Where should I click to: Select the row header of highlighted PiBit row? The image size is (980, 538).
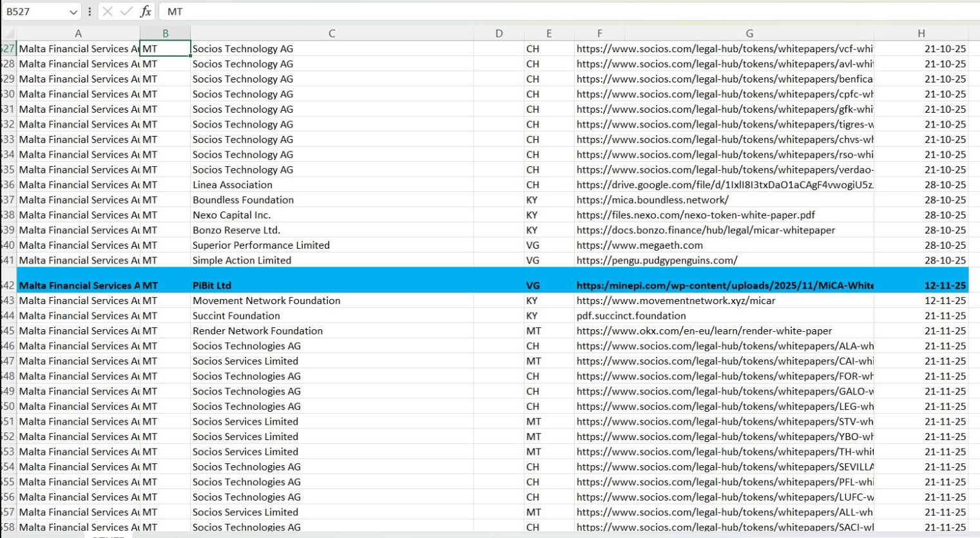tap(8, 285)
